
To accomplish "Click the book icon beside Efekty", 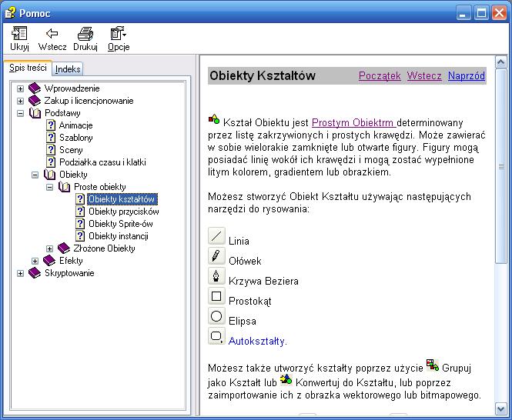I will click(49, 261).
